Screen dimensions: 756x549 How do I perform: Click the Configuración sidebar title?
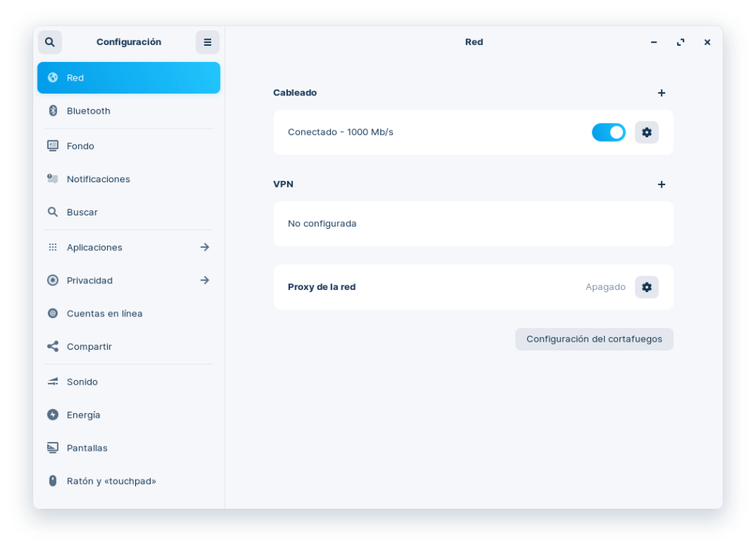(x=128, y=42)
